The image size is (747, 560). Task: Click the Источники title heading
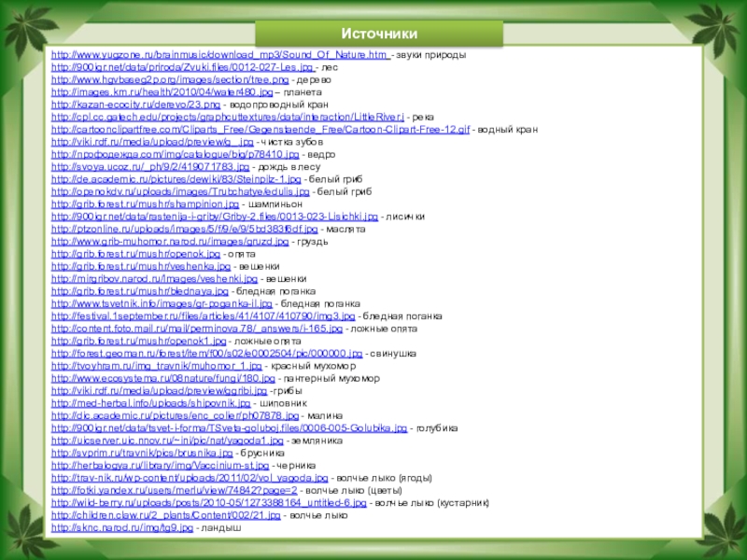[x=377, y=34]
